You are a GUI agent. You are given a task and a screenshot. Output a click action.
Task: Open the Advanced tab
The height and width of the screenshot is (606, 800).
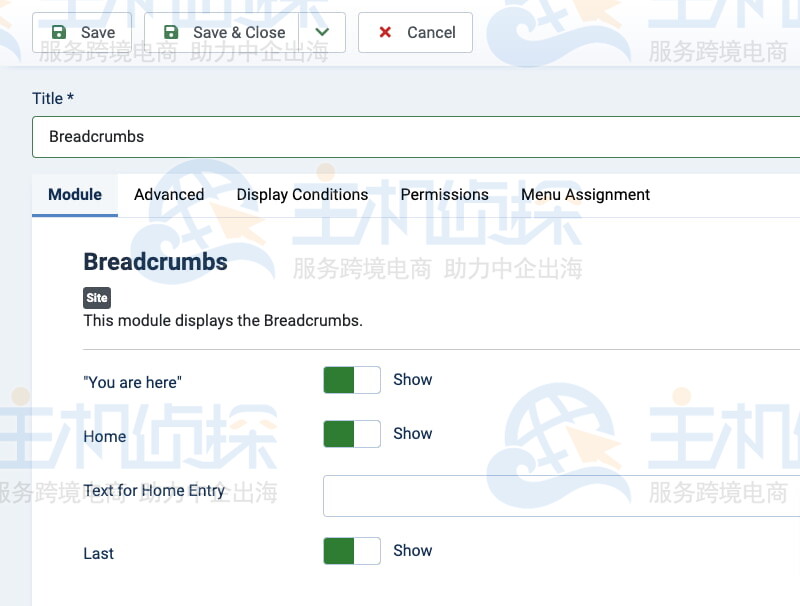169,195
